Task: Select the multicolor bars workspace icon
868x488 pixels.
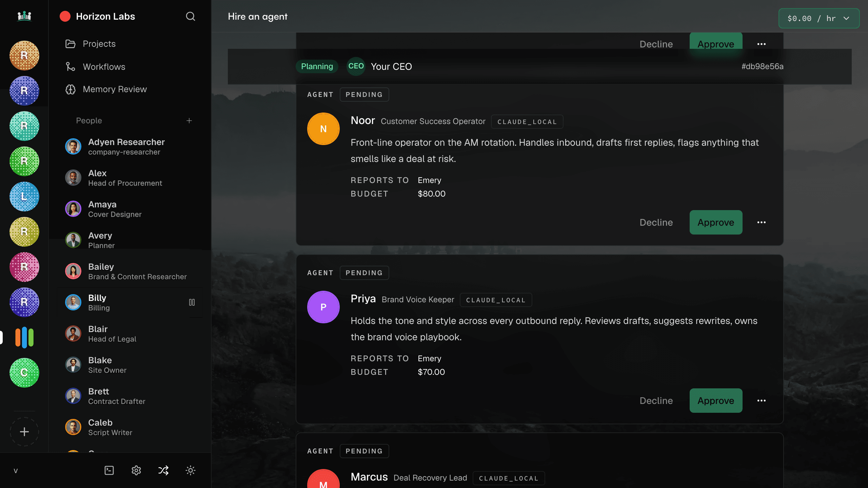Action: click(24, 338)
